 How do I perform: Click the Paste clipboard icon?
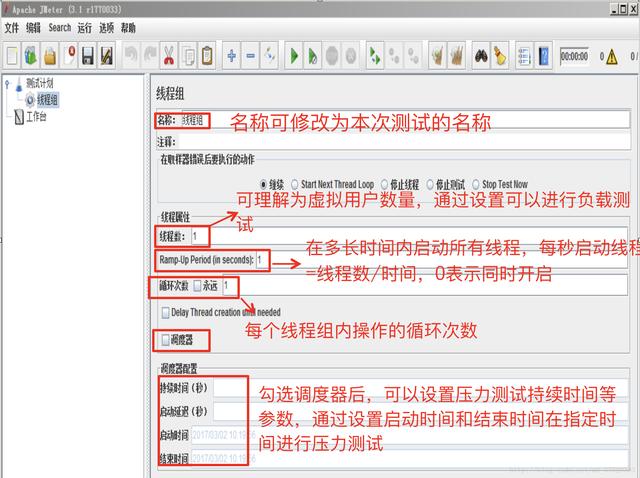[x=207, y=56]
